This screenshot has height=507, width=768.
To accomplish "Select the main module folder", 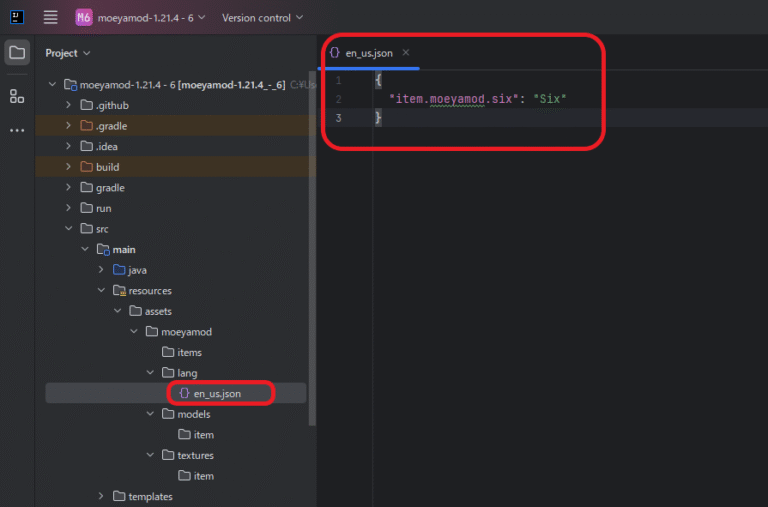I will pyautogui.click(x=116, y=249).
